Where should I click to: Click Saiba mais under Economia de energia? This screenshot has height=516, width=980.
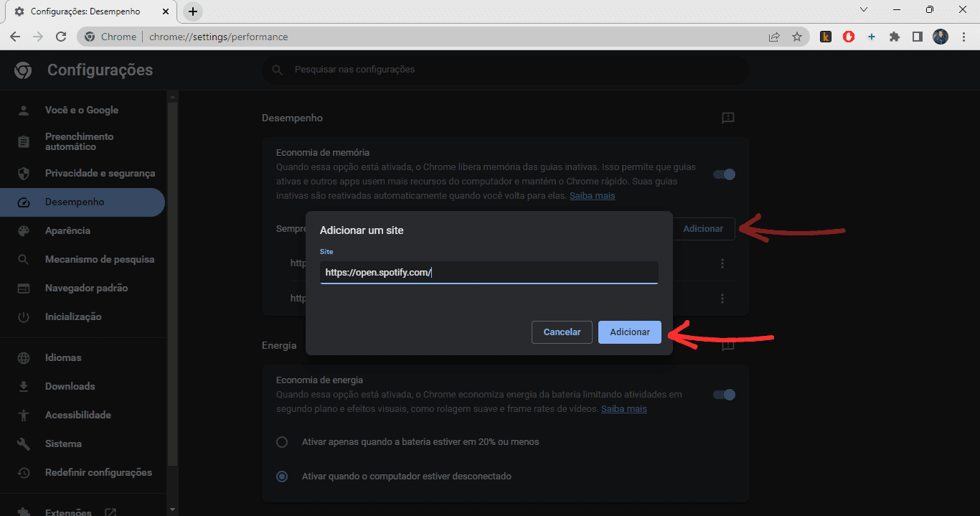pos(623,409)
